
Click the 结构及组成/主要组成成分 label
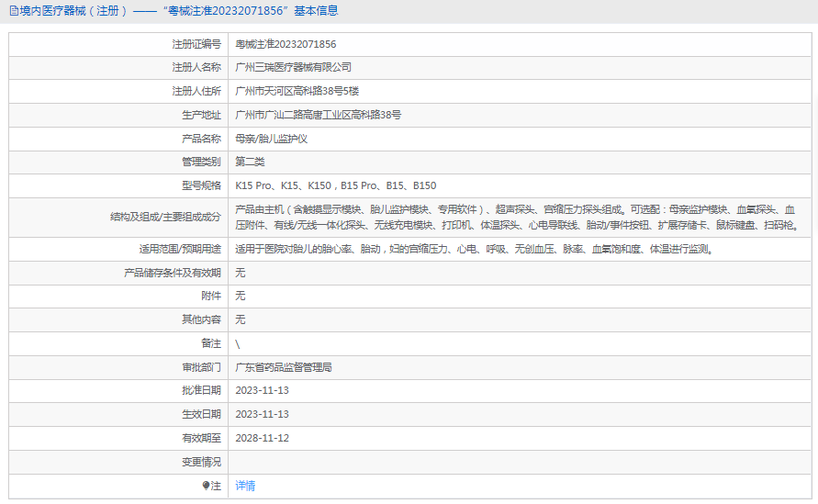[x=165, y=217]
